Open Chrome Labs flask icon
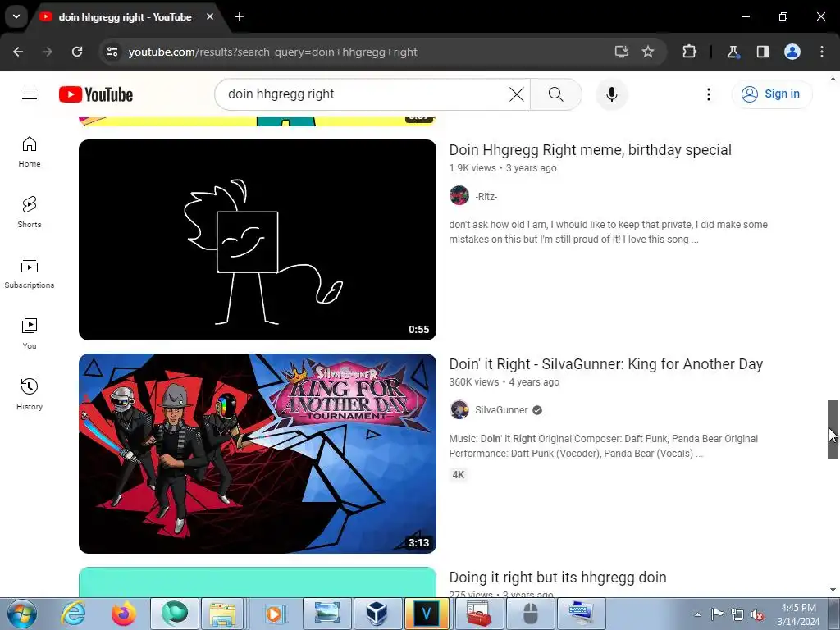 point(733,52)
